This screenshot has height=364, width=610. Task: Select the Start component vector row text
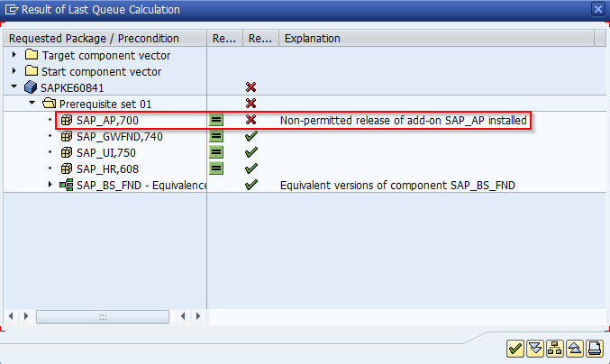[102, 72]
